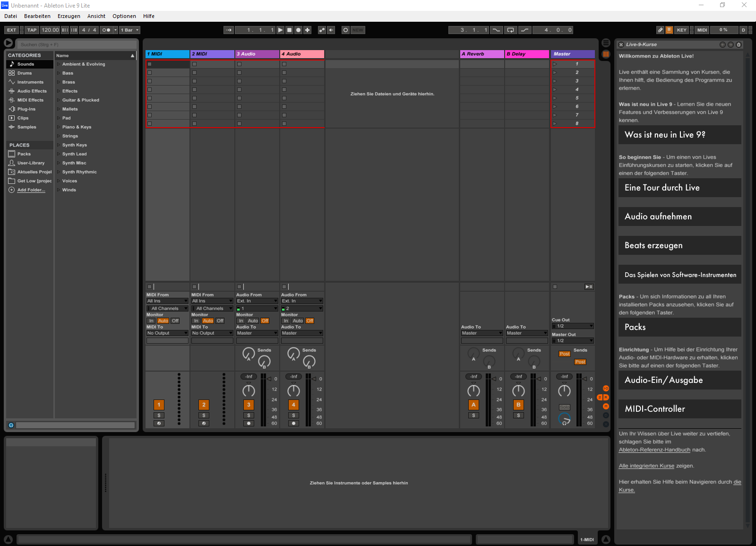This screenshot has width=756, height=546.
Task: Click the Follow playback icon
Action: [229, 30]
